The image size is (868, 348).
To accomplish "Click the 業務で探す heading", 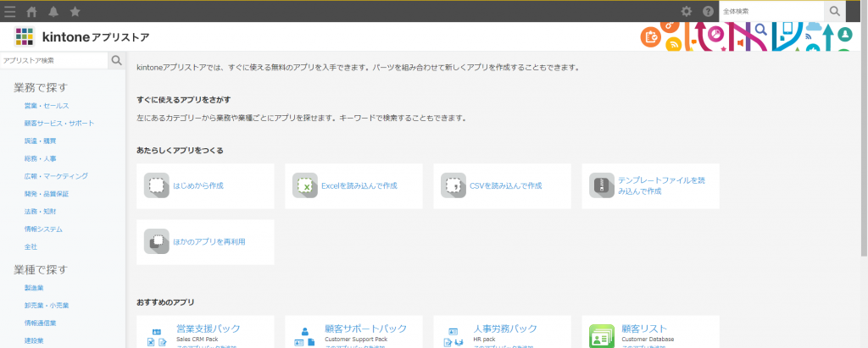I will click(41, 87).
